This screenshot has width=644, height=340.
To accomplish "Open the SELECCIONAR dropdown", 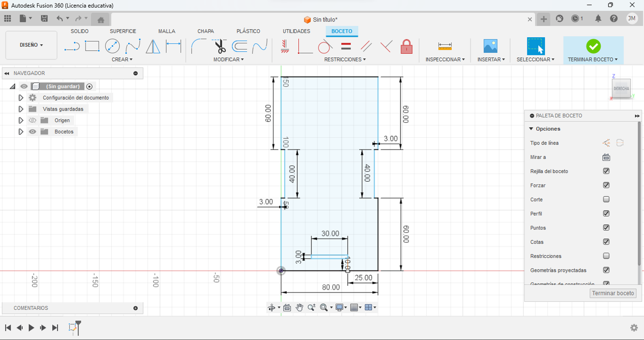I will coord(536,59).
